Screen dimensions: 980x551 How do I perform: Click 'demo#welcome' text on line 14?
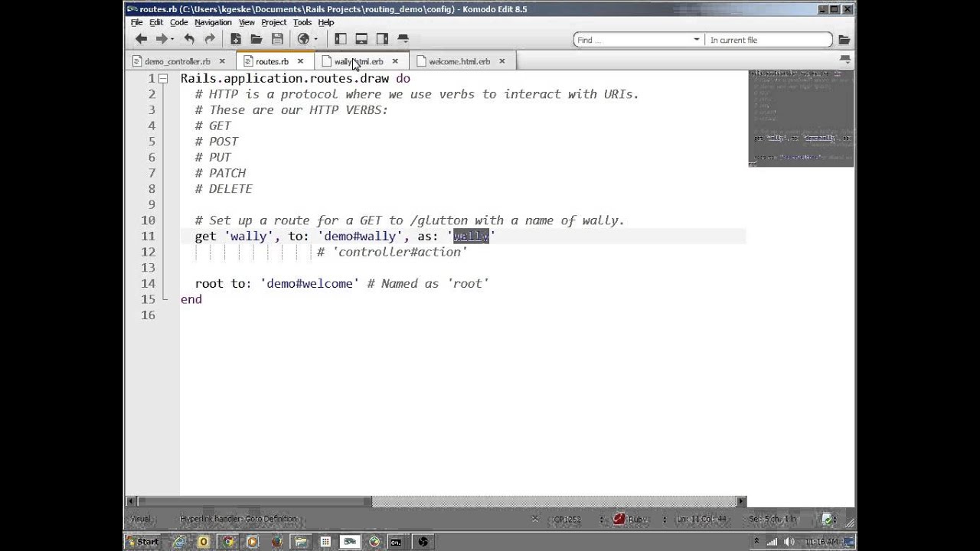[309, 283]
